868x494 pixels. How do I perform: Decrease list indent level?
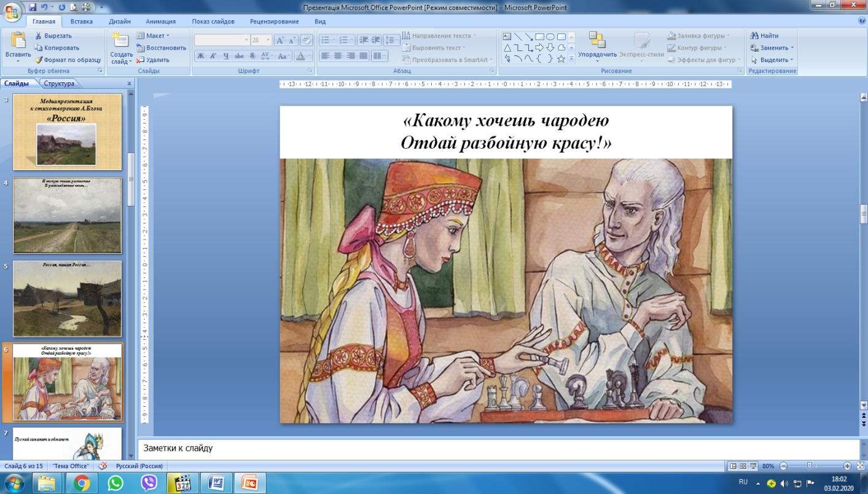[364, 40]
